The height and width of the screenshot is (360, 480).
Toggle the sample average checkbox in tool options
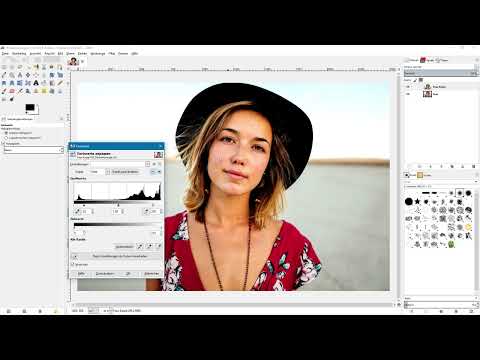click(4, 143)
